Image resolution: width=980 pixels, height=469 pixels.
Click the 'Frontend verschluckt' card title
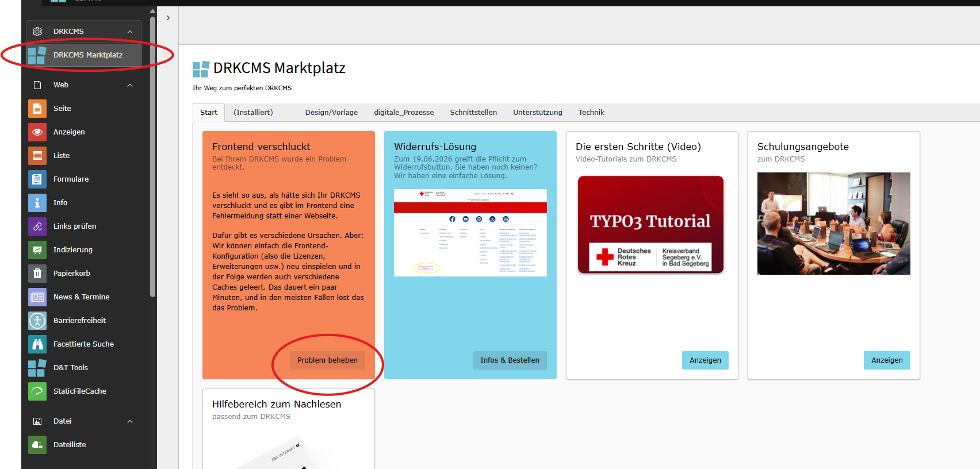pos(261,147)
